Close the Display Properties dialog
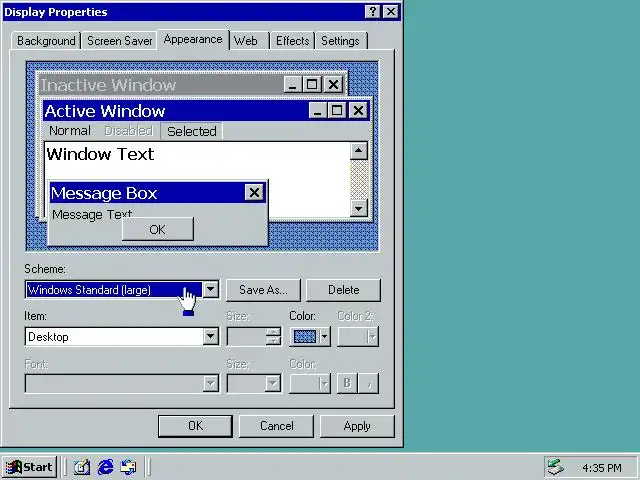640x480 pixels. (x=391, y=12)
